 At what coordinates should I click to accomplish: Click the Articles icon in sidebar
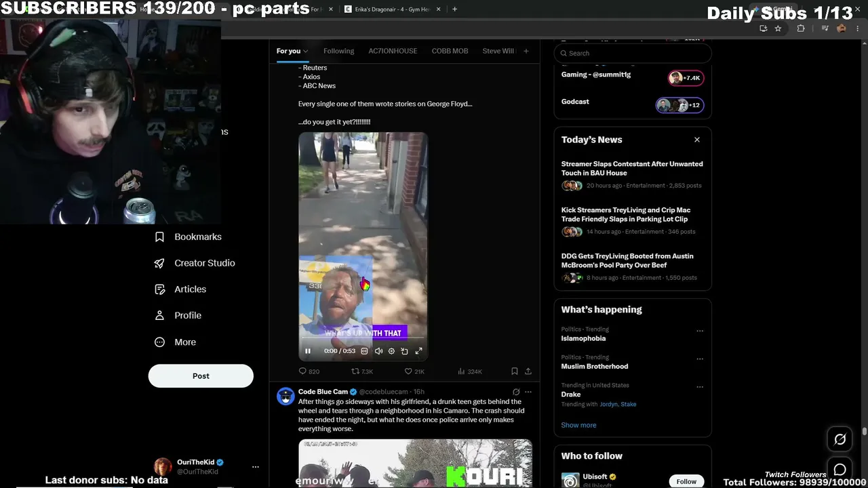tap(160, 289)
